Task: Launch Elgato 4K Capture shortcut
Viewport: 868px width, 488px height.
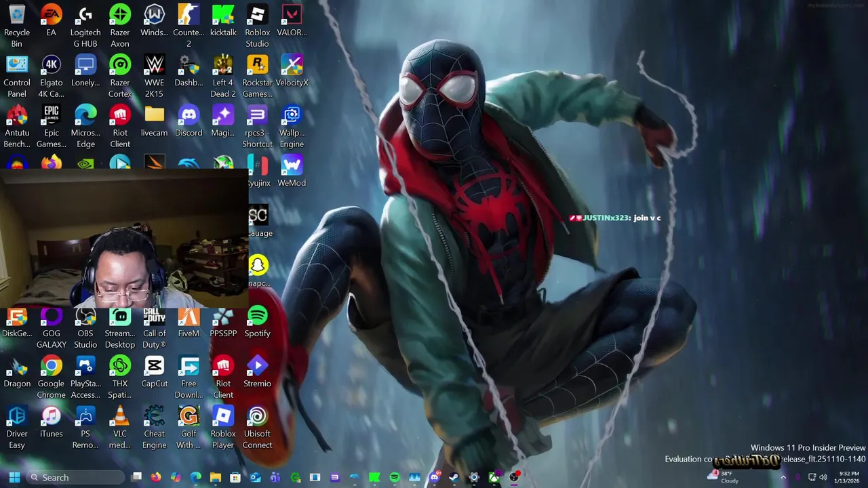Action: tap(52, 77)
